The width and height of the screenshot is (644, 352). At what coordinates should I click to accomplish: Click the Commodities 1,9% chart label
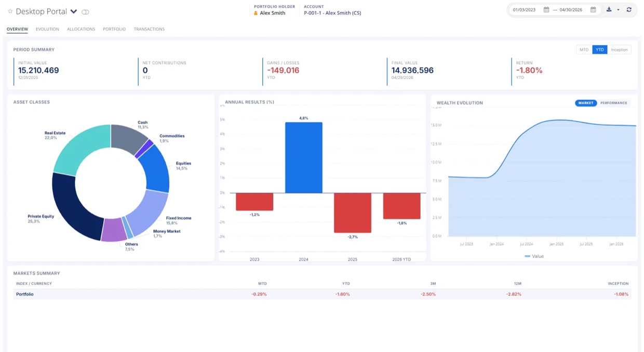172,138
